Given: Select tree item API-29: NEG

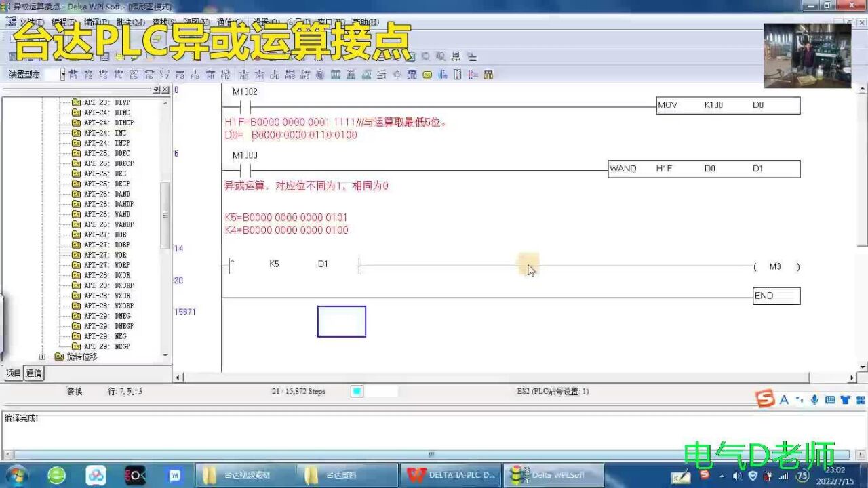Looking at the screenshot, I should click(x=105, y=336).
